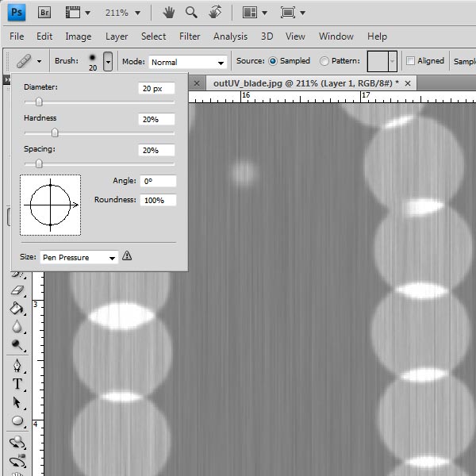
Task: Click the brush angle and roundness preview
Action: tap(51, 205)
